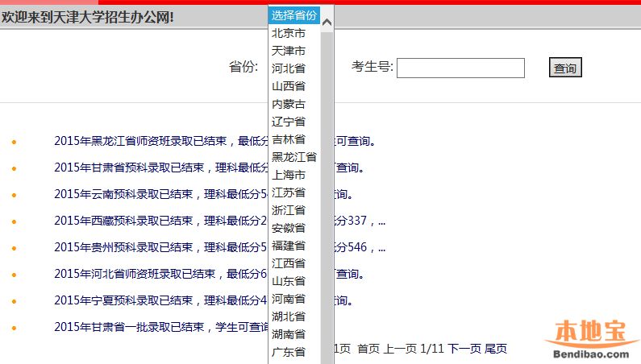Open the 2015年贵州预科录取已结束 notice

(160, 247)
